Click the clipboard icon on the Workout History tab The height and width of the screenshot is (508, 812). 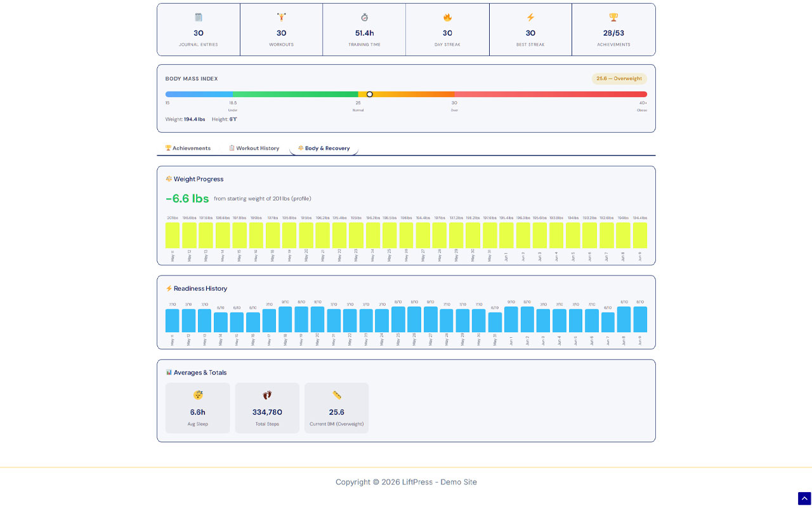click(232, 148)
